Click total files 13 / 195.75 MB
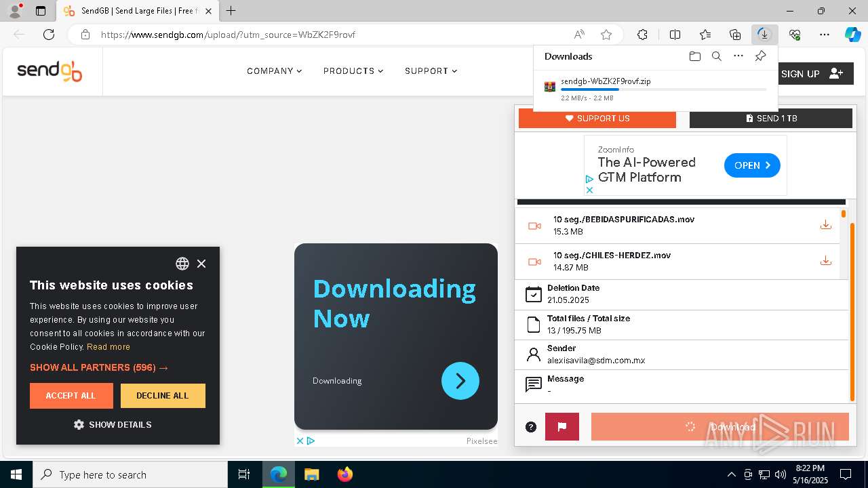The width and height of the screenshot is (868, 488). coord(574,331)
